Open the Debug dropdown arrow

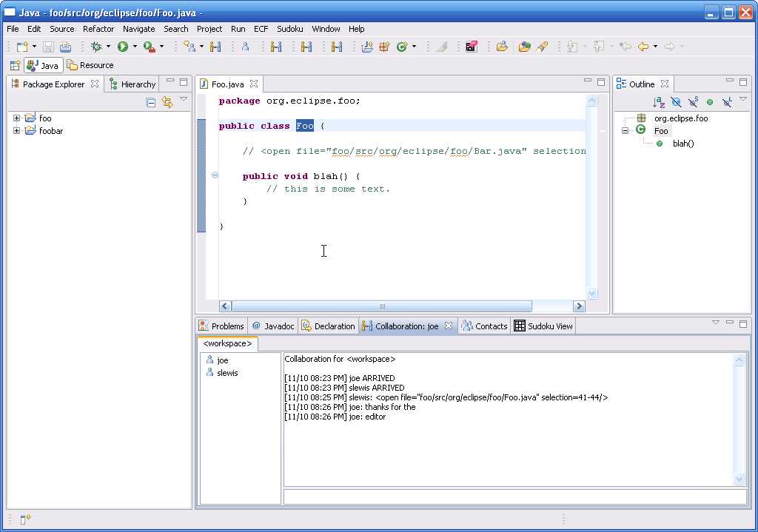pyautogui.click(x=108, y=47)
